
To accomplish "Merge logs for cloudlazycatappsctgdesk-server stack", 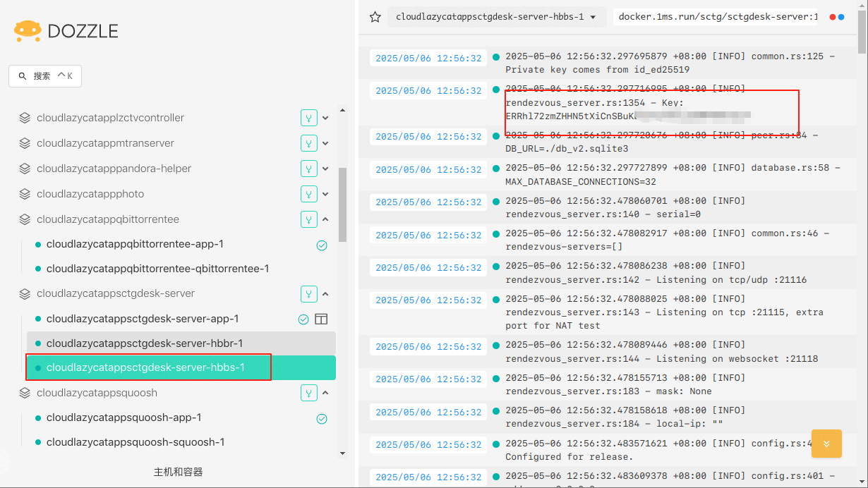I will 308,293.
